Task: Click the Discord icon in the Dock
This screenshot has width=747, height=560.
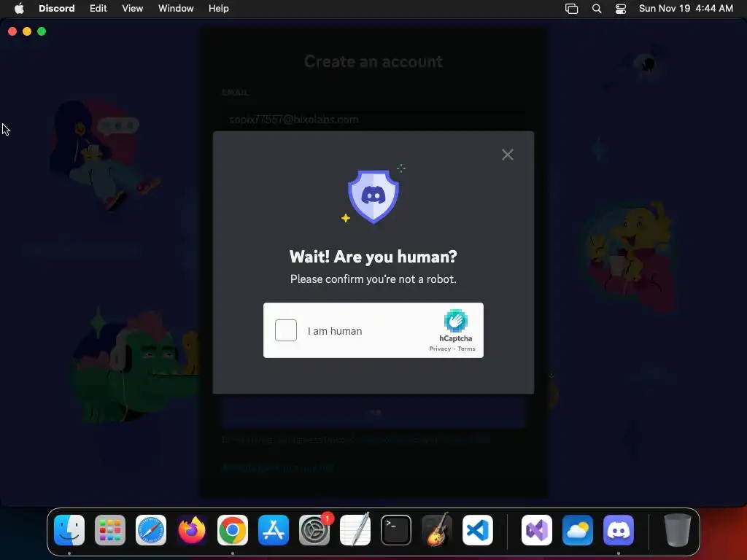Action: point(619,530)
